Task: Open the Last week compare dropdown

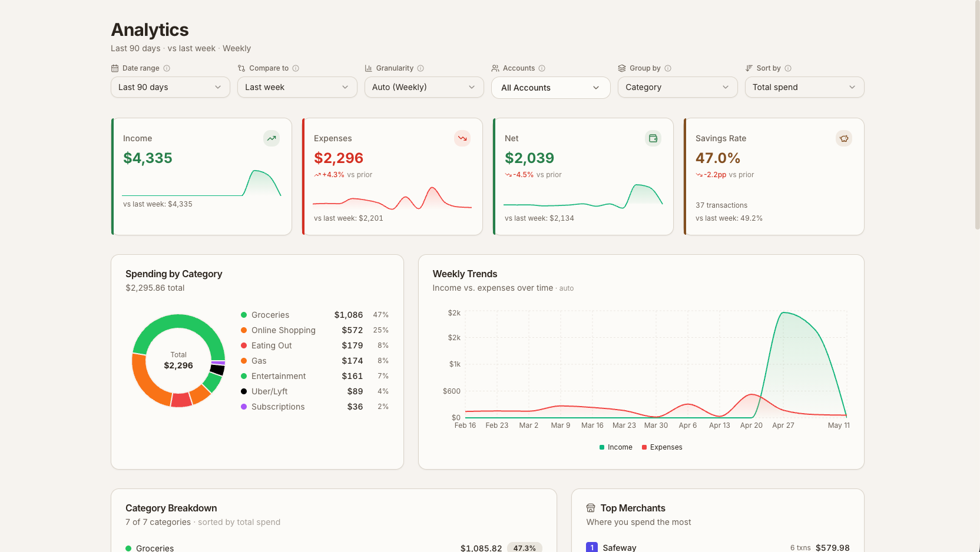Action: pos(297,87)
